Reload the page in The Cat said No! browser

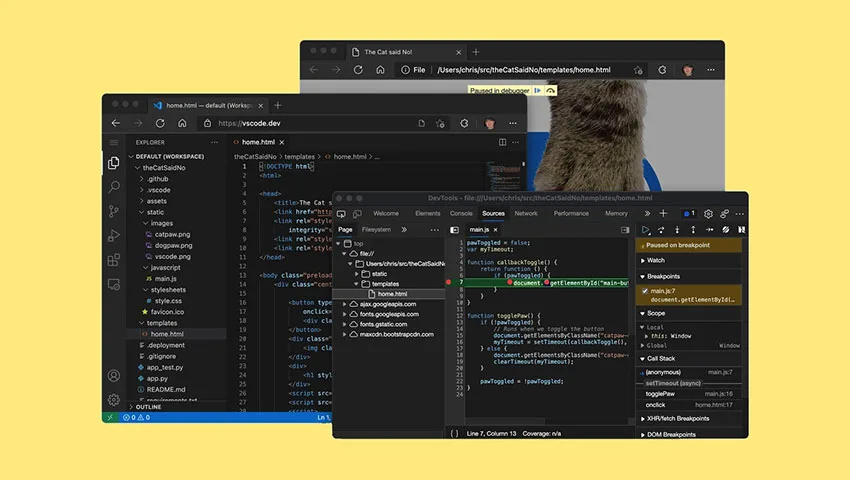click(x=358, y=70)
